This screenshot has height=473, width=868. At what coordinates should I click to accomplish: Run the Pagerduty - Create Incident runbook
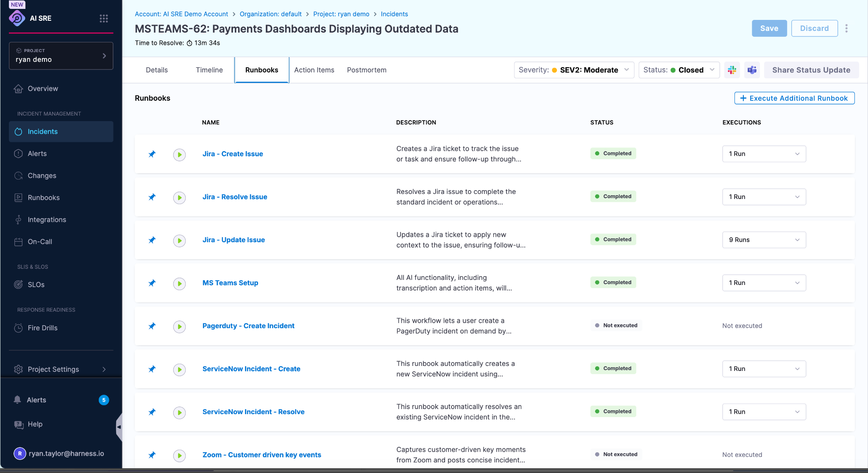click(179, 326)
